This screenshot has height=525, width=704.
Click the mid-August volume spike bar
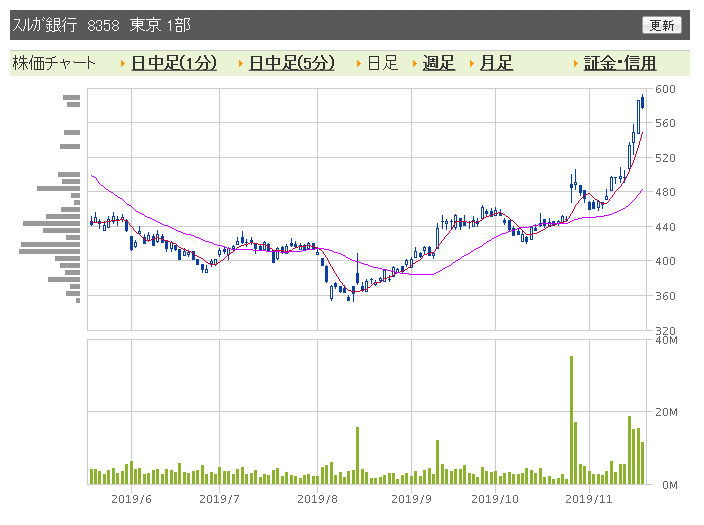click(357, 455)
